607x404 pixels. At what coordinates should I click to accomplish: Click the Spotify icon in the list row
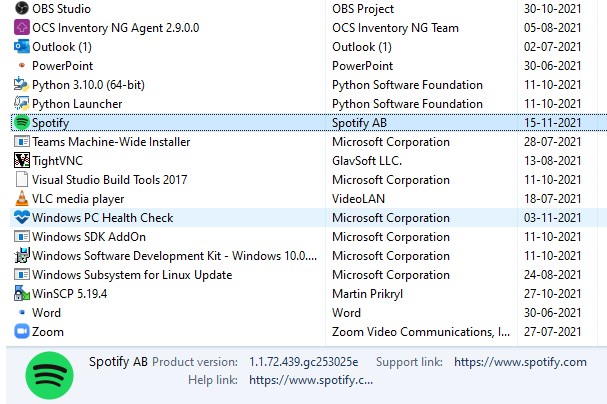click(22, 122)
